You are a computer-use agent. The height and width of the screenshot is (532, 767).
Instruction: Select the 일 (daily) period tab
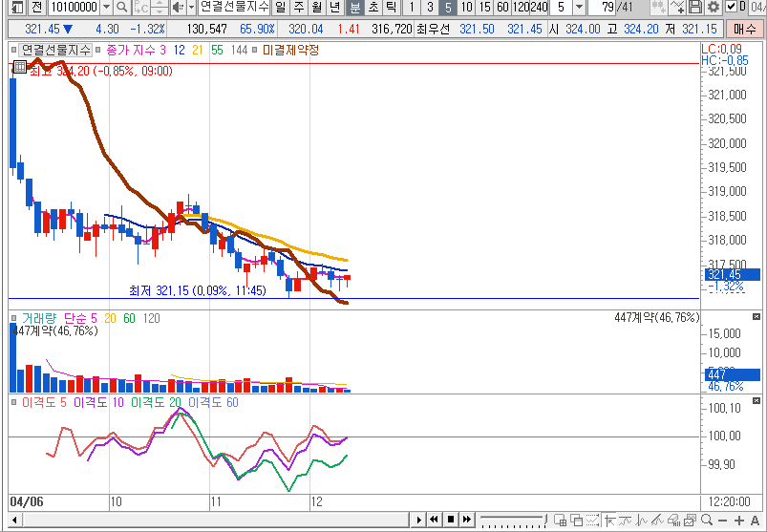point(280,8)
